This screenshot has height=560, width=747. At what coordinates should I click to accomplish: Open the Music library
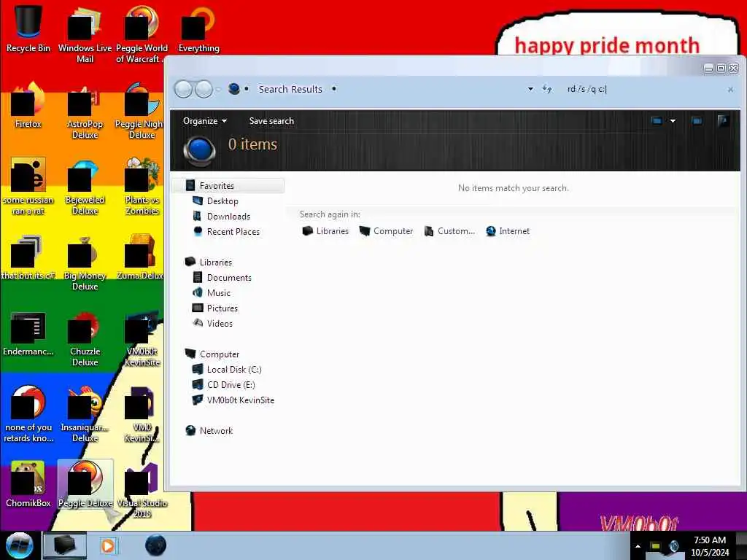click(218, 293)
